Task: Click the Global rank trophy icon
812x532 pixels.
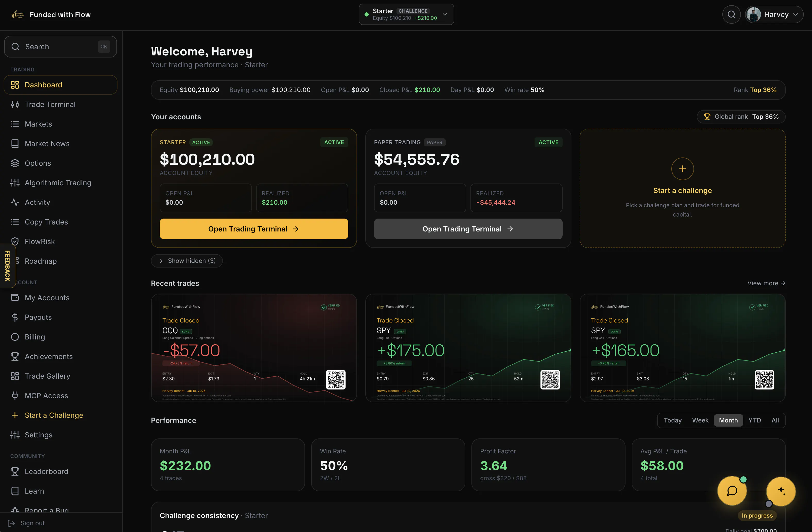Action: pyautogui.click(x=707, y=117)
